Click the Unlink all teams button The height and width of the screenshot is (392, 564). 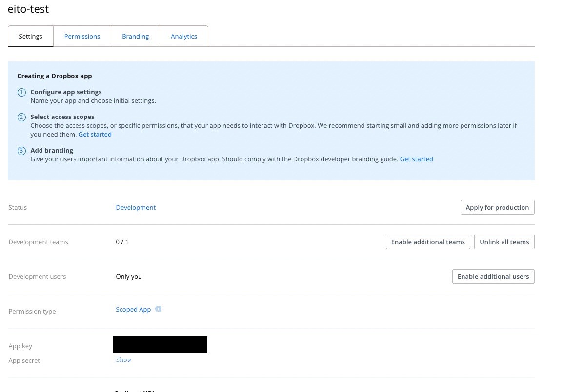[x=504, y=242]
